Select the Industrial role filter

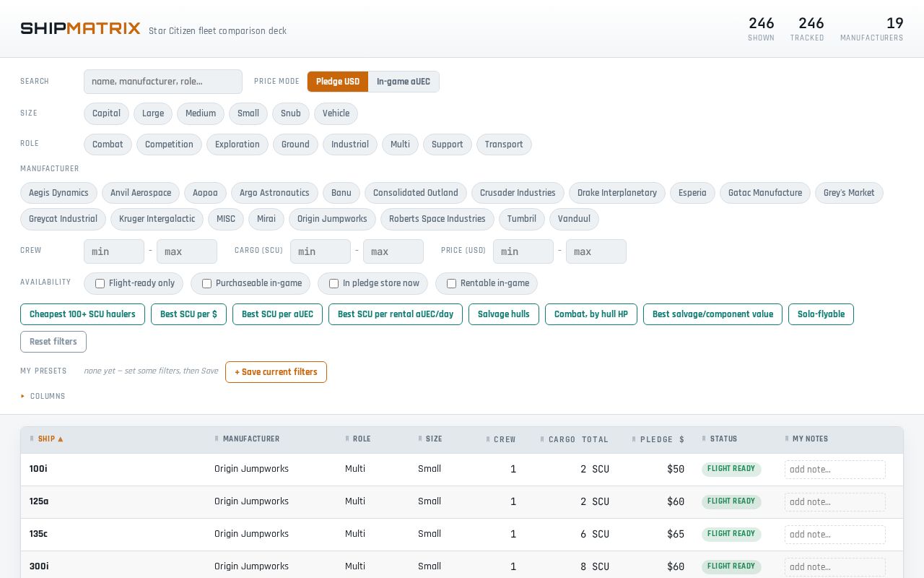tap(350, 144)
